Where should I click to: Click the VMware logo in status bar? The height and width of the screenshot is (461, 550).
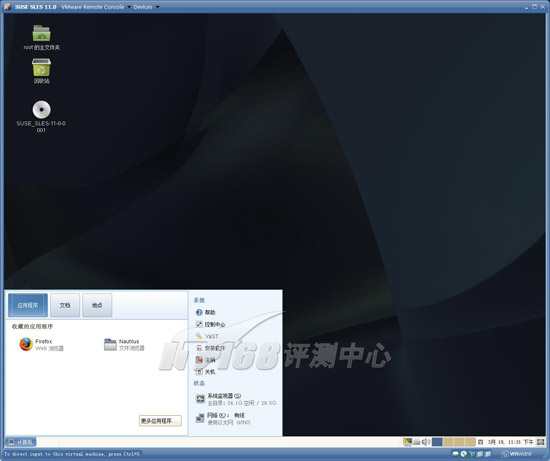point(516,454)
